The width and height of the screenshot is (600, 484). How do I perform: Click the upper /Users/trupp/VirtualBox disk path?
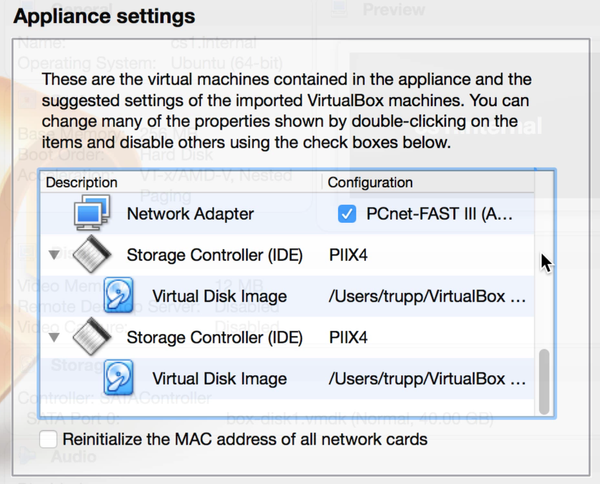[426, 296]
